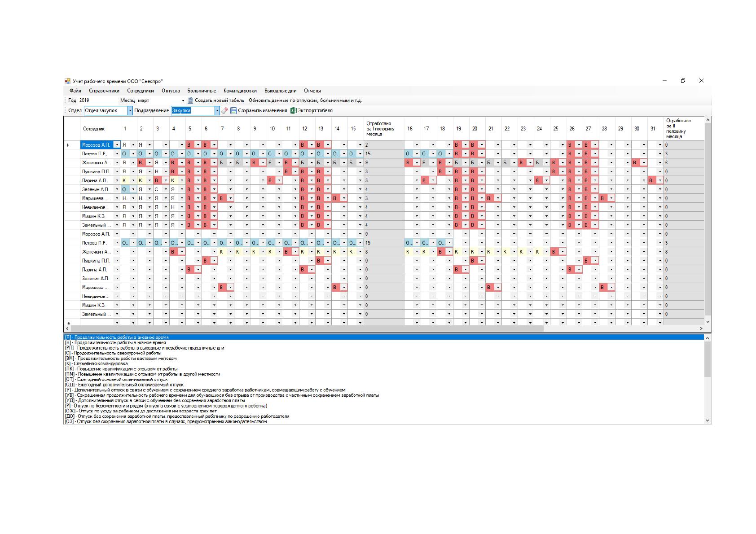756x534 pixels.
Task: Open the employee dropdown for Морозов А.П.
Action: (x=117, y=145)
